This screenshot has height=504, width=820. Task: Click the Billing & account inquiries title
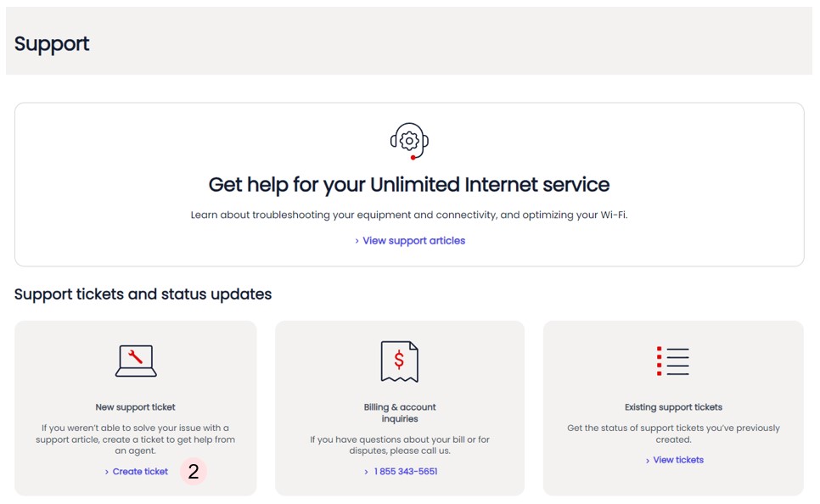[400, 412]
